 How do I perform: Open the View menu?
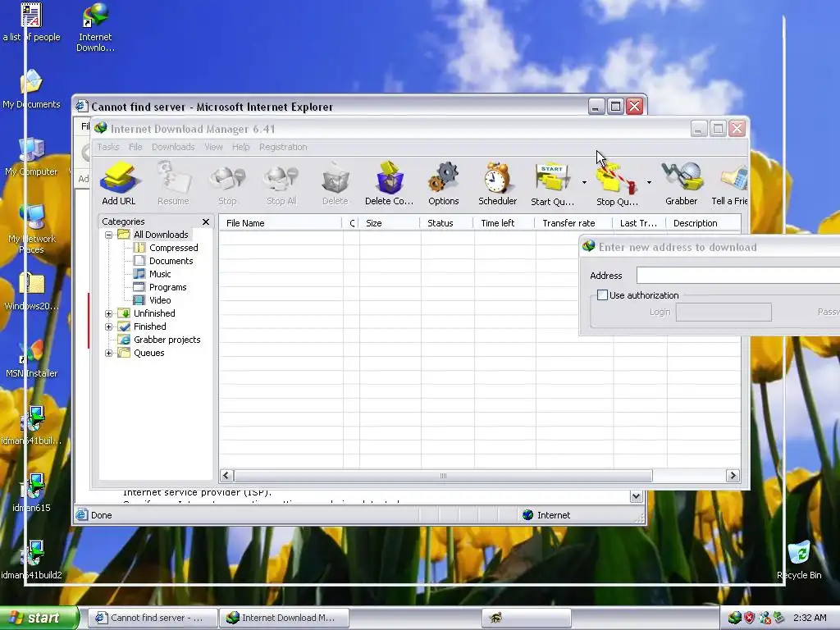[213, 147]
